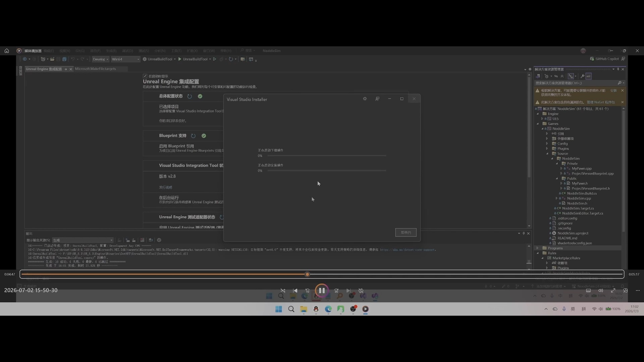Viewport: 644px width, 362px height.
Task: Pause the video with the round pause button
Action: coord(321,291)
